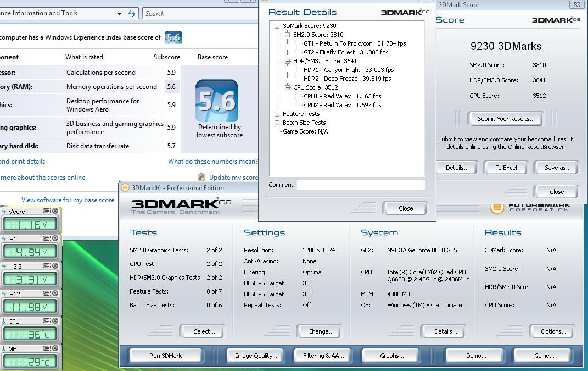Click the refresh arrows in address bar

tap(132, 14)
